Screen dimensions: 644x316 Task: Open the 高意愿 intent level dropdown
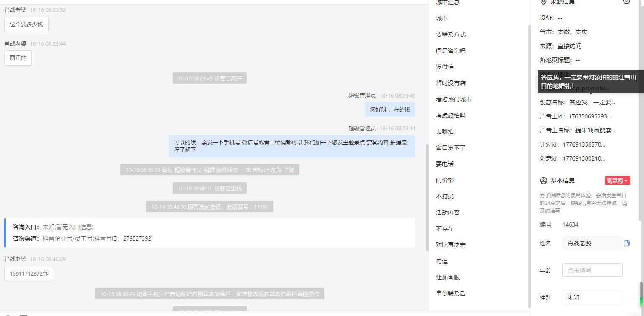617,181
